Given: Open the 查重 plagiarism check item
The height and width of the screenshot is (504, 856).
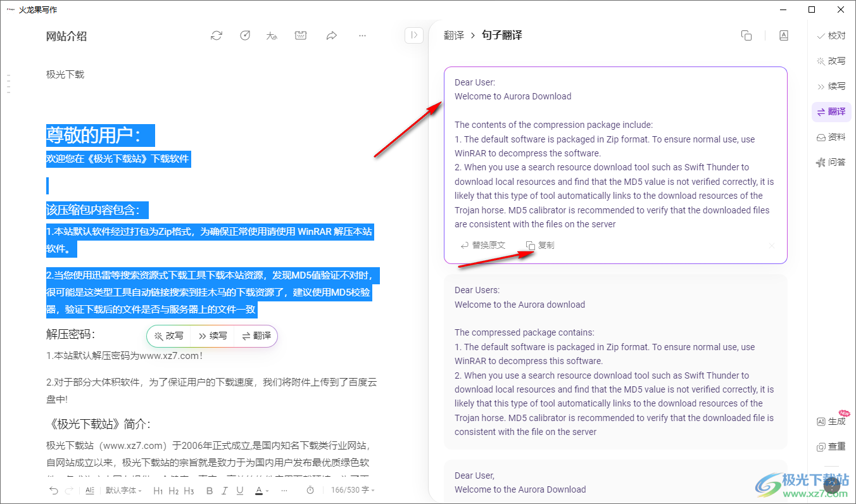Looking at the screenshot, I should click(x=831, y=446).
